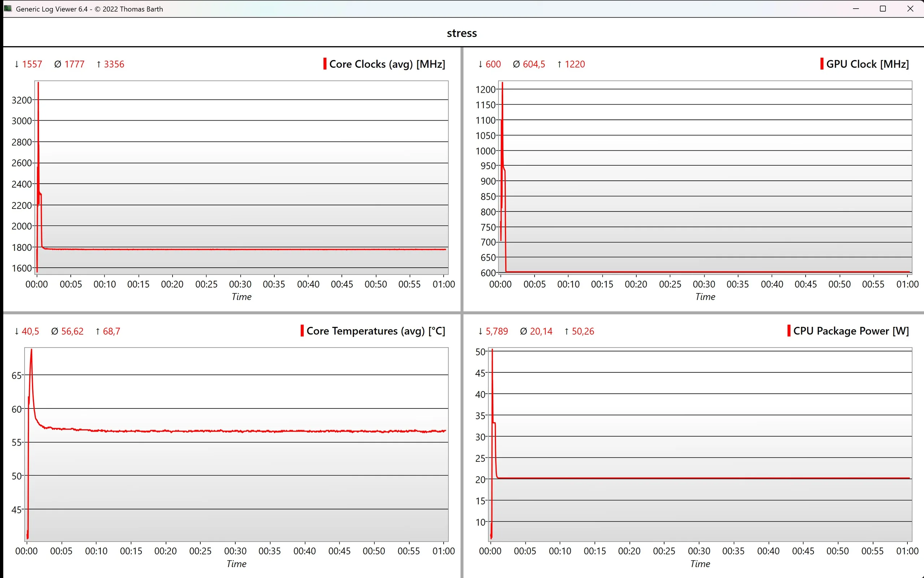This screenshot has width=924, height=578.
Task: Click the 3356 MHz spike in Core Clocks chart
Action: (38, 84)
